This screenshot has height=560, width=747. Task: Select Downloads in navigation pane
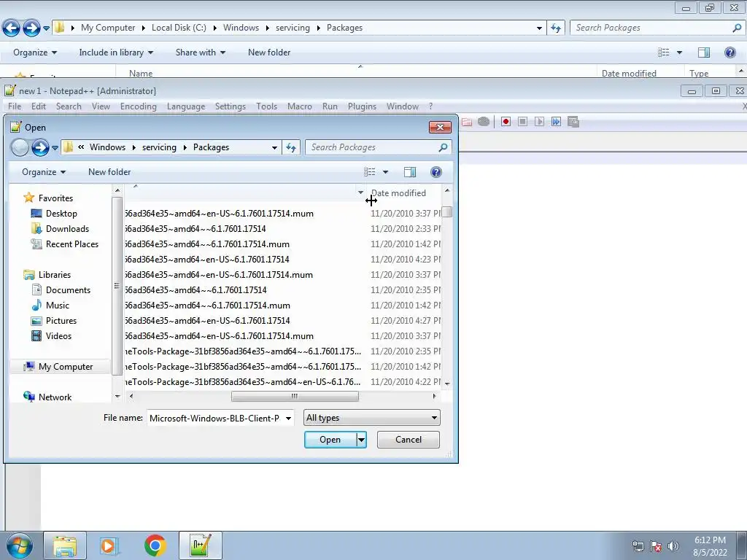(67, 228)
